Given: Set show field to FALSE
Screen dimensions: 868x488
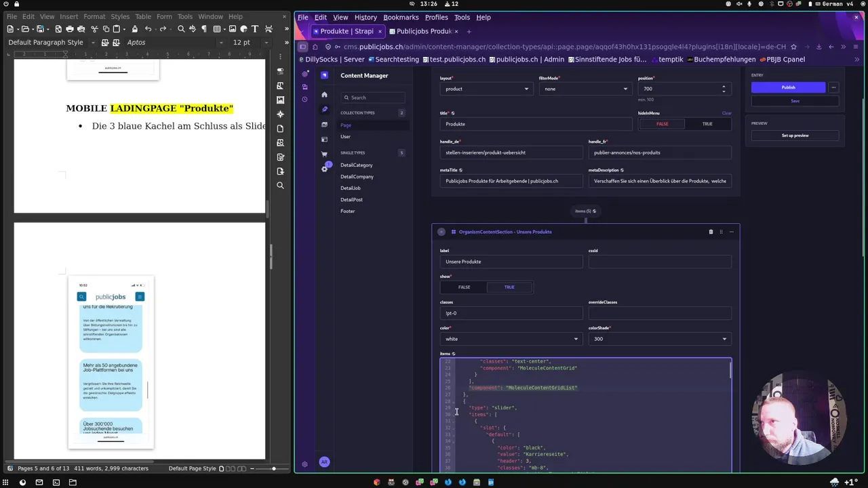Looking at the screenshot, I should (x=464, y=287).
